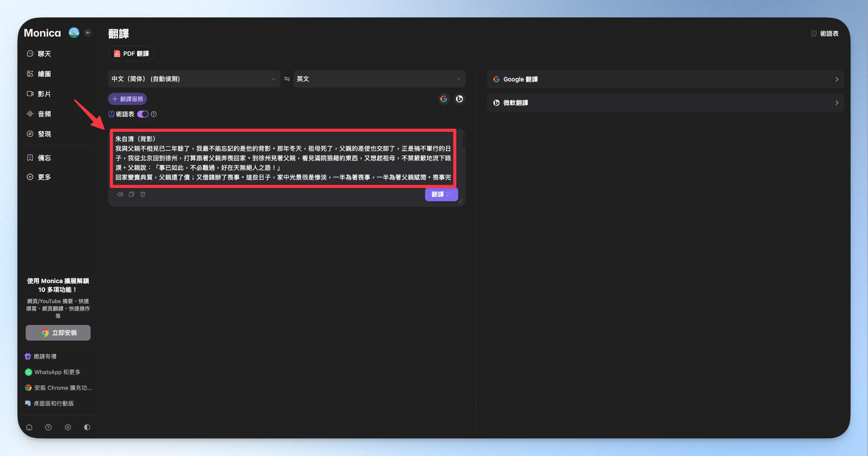
Task: Open the source language dropdown 中文(简体)
Action: pos(194,79)
